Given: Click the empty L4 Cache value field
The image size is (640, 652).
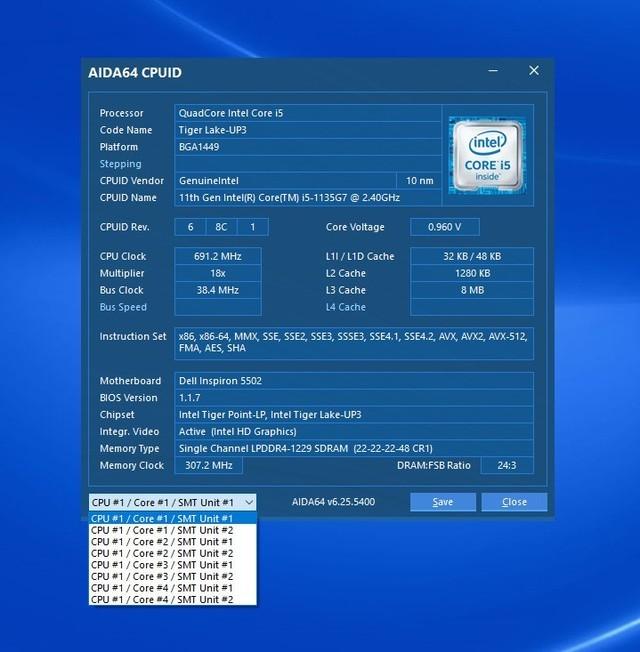Looking at the screenshot, I should coord(472,307).
